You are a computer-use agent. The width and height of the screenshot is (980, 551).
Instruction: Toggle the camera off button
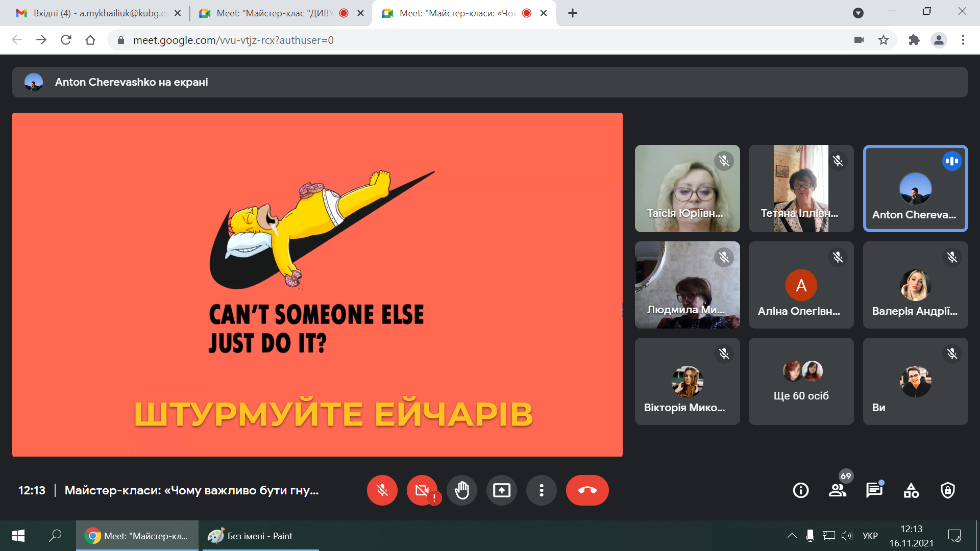tap(422, 490)
